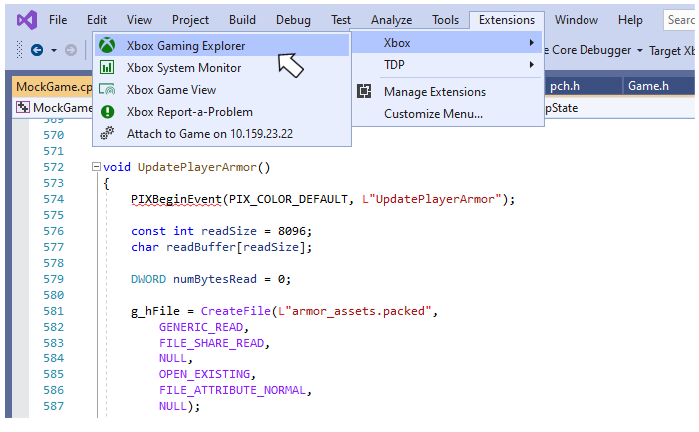The width and height of the screenshot is (699, 432).
Task: Select Xbox Report-a-Problem
Action: [x=222, y=112]
